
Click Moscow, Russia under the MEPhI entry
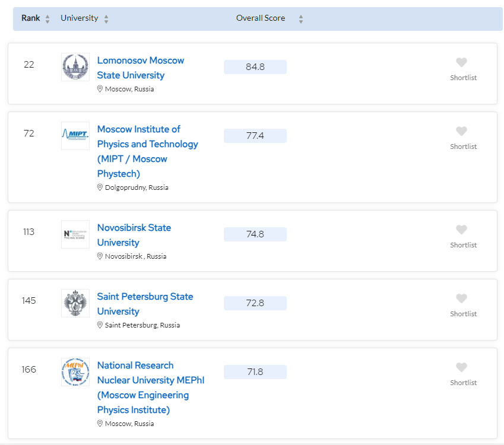click(129, 424)
